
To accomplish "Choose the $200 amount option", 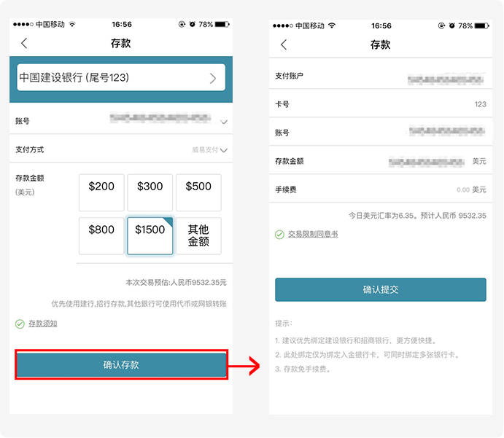I will coord(101,192).
